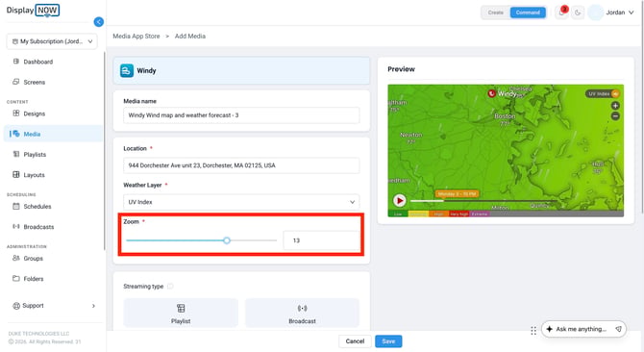Save the Windy media
The width and height of the screenshot is (644, 352).
click(388, 341)
